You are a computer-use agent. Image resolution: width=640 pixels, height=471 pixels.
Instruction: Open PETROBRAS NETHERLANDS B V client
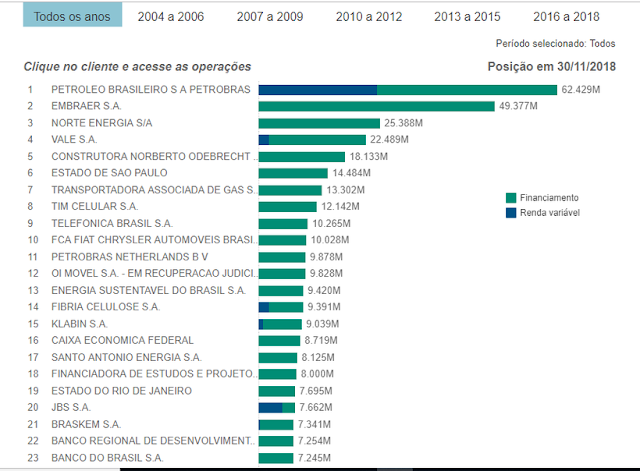coord(129,257)
